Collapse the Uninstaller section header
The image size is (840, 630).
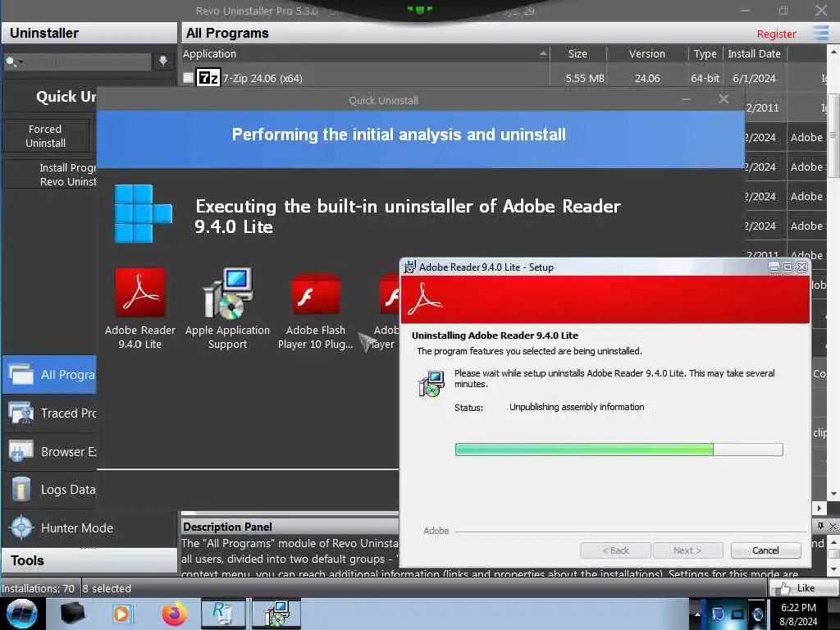[x=89, y=33]
